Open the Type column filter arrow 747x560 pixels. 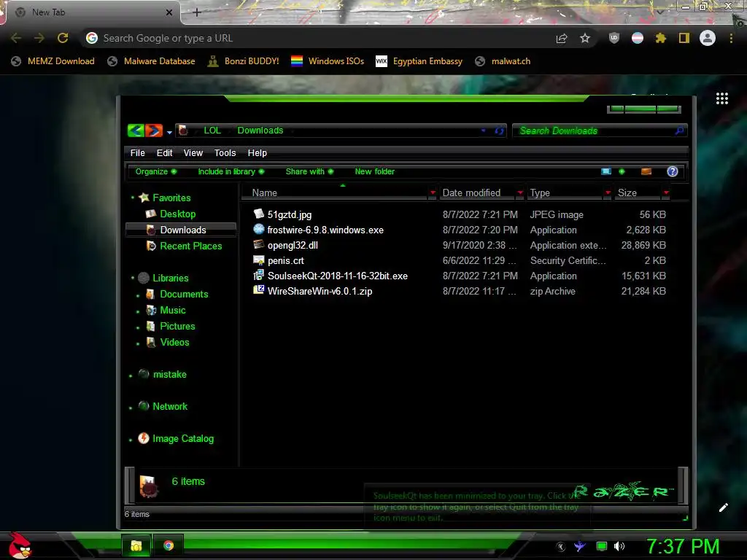pos(608,192)
